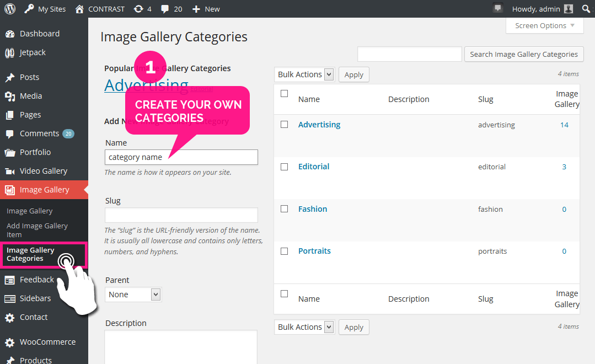Viewport: 595px width, 364px height.
Task: Open Dashboard from the sidebar
Action: point(39,34)
